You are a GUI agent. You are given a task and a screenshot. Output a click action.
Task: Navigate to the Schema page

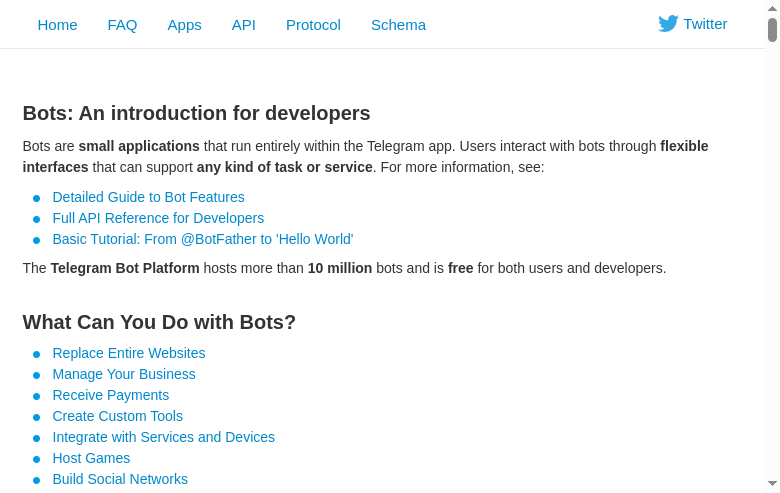pos(398,25)
